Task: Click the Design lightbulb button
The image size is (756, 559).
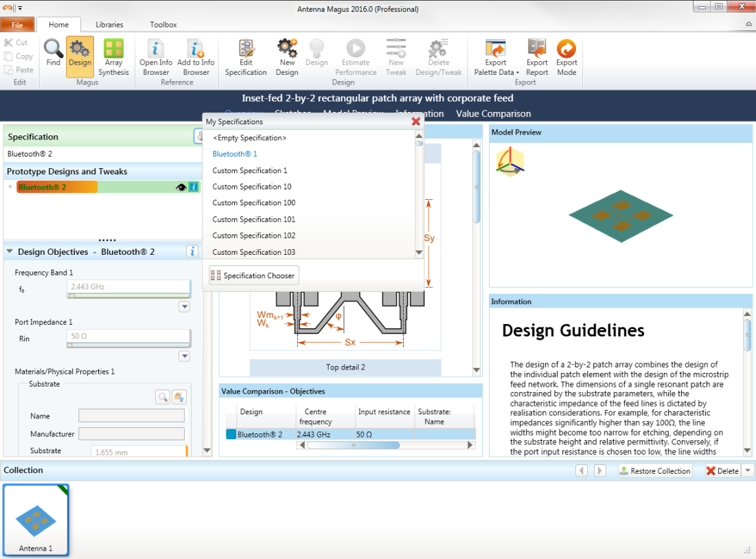Action: 317,53
